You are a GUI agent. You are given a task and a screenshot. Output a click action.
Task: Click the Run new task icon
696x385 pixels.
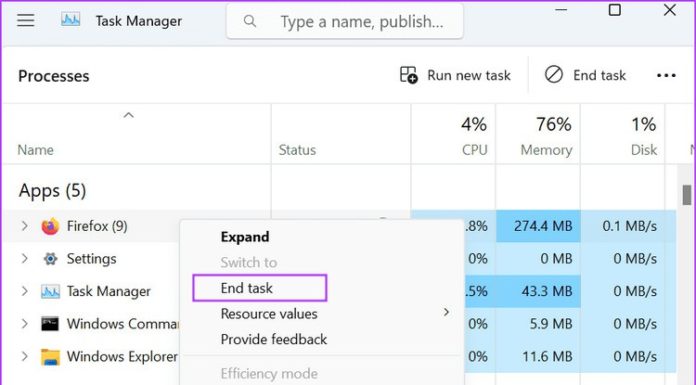pos(408,75)
